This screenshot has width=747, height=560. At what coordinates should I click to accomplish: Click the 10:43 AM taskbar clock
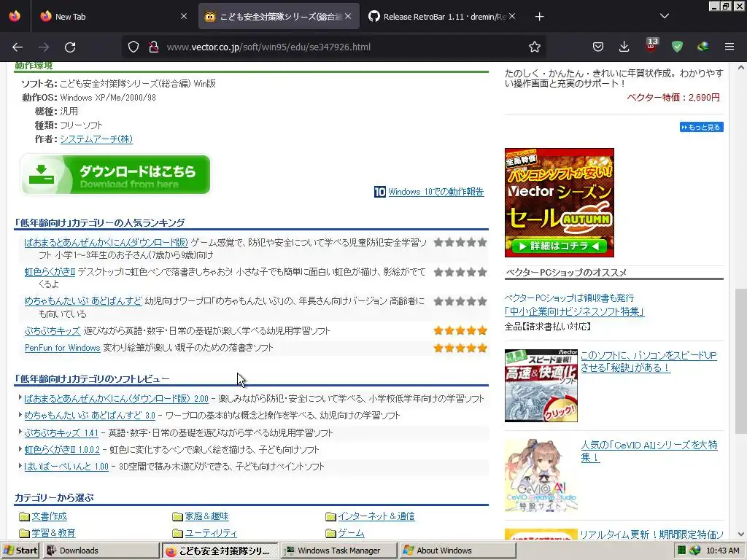pyautogui.click(x=723, y=551)
